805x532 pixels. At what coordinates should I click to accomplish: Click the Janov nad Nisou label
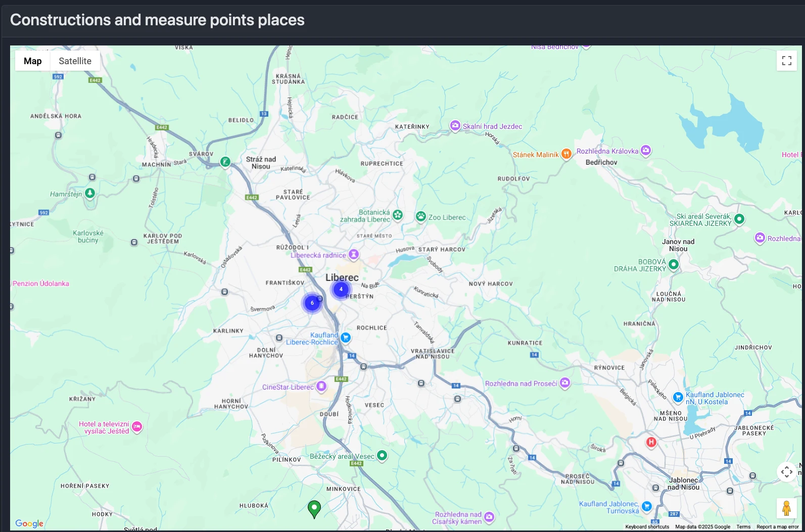(678, 245)
